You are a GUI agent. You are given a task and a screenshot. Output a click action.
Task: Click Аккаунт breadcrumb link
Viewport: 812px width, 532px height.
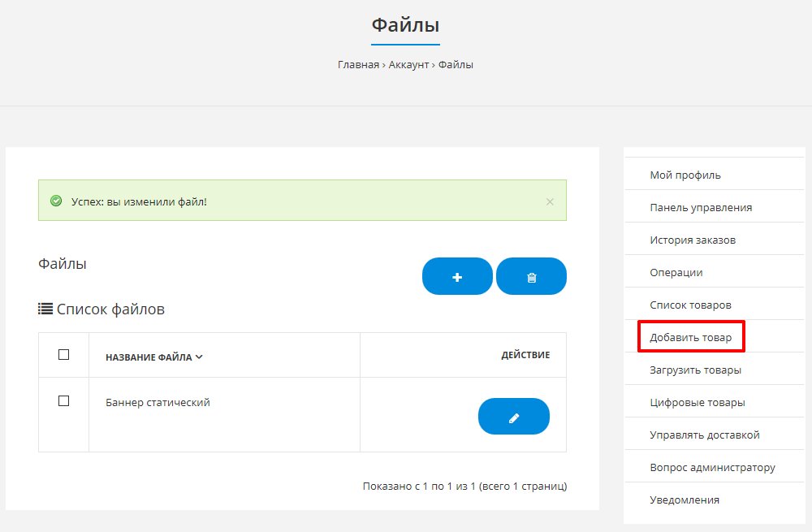click(x=408, y=65)
